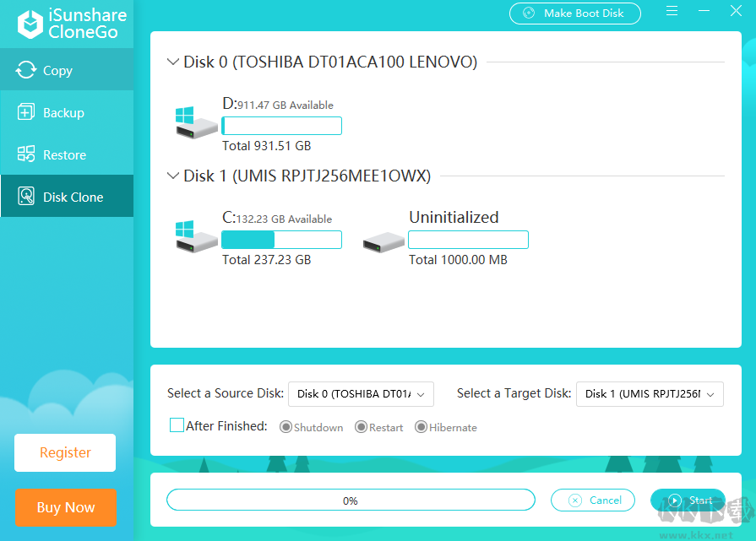
Task: Click the 'Disk 1 (UMIS RPJTJ256MEE1OWX)' heading
Action: point(307,176)
